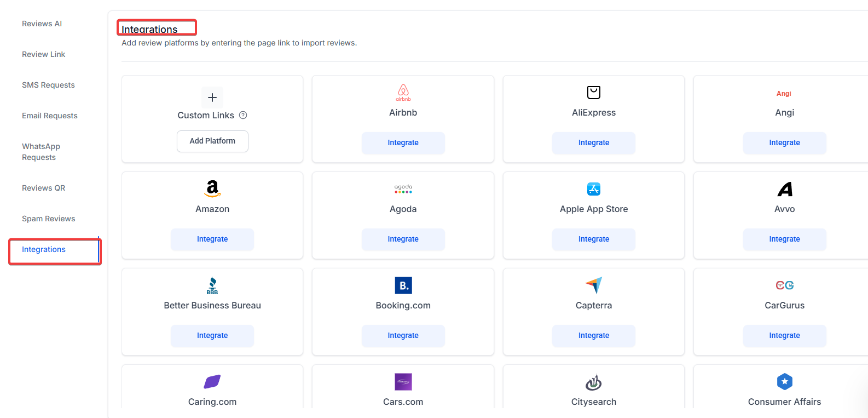868x418 pixels.
Task: Click the Cars.com card title
Action: (x=403, y=402)
